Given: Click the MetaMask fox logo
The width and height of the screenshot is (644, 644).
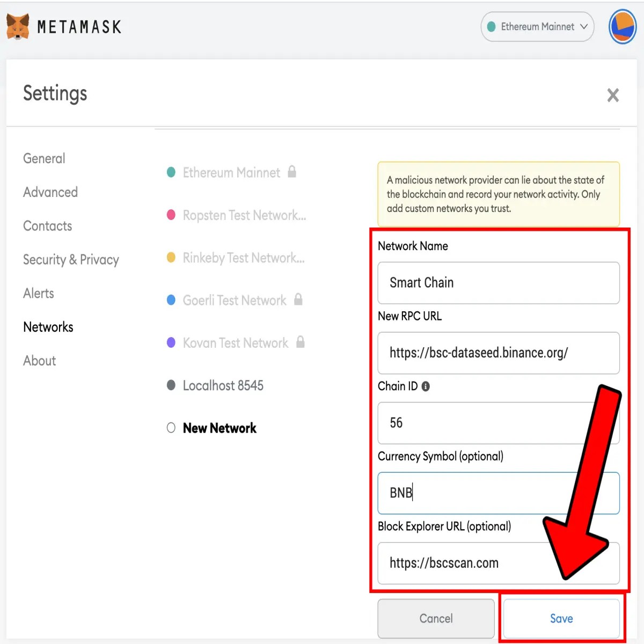Looking at the screenshot, I should coord(18,27).
